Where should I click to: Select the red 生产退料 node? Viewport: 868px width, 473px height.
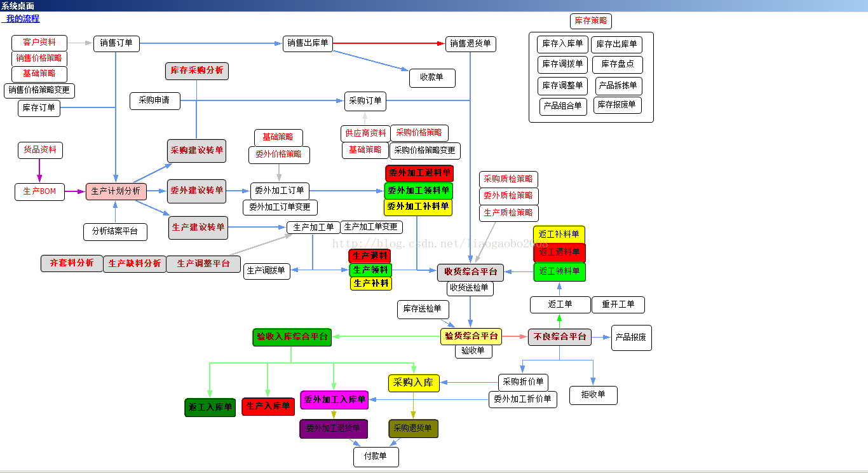[x=370, y=256]
